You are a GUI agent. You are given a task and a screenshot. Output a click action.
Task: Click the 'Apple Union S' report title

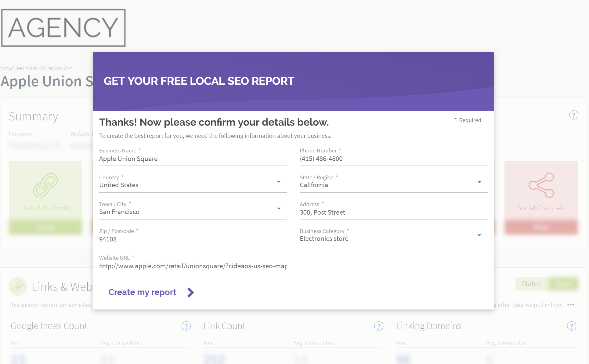tap(46, 81)
